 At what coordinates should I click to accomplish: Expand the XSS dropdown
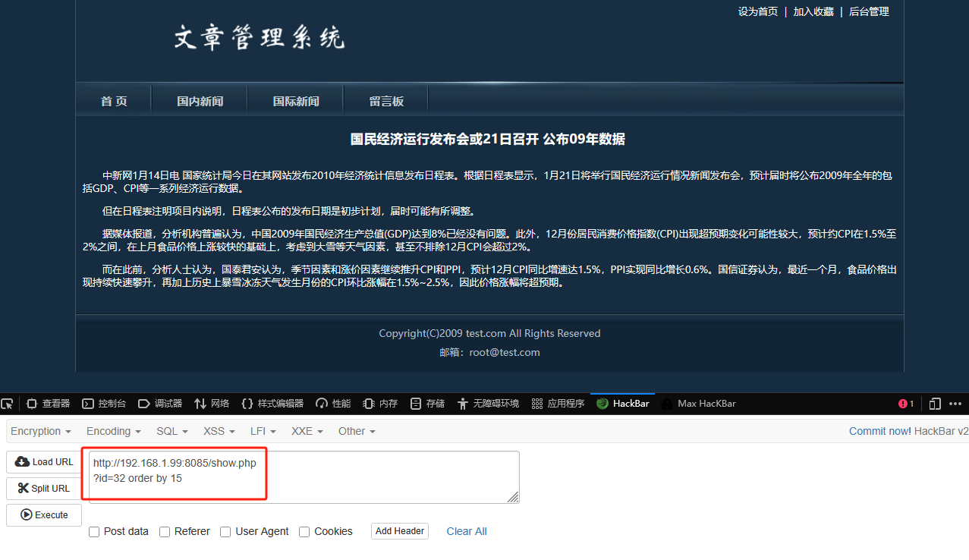pyautogui.click(x=219, y=431)
